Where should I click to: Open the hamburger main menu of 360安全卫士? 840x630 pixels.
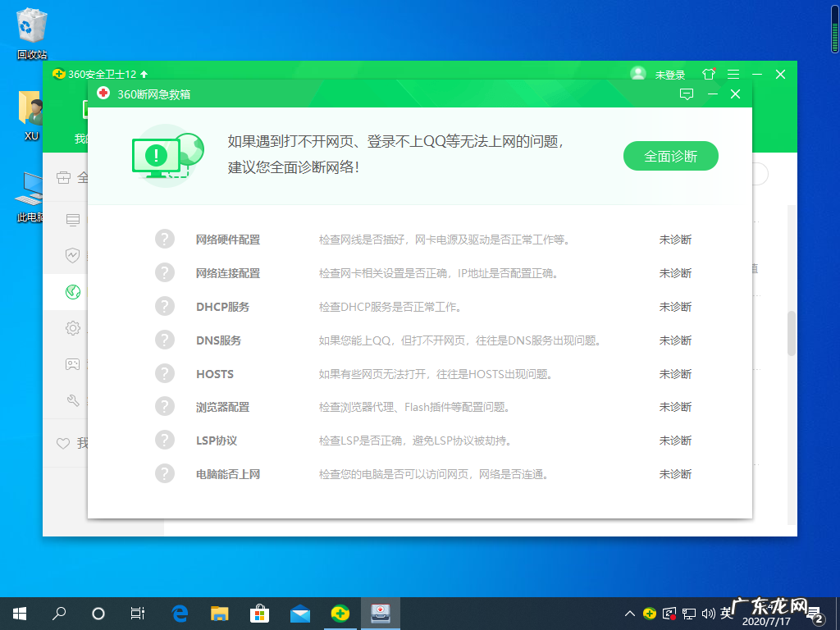pyautogui.click(x=733, y=74)
